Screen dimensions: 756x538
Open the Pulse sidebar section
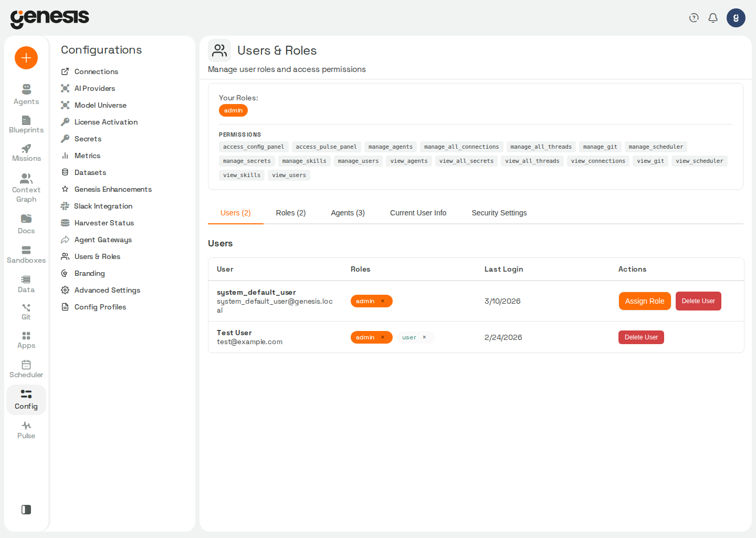point(26,430)
